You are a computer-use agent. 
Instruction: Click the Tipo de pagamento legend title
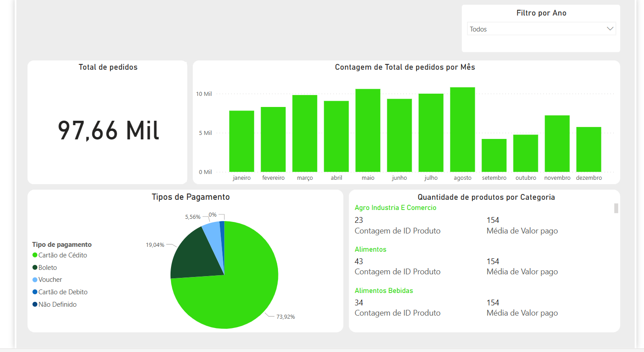(62, 245)
